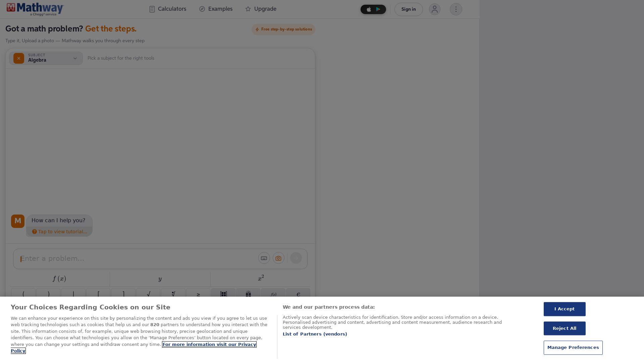This screenshot has width=644, height=362.
Task: Open the camera photo upload icon
Action: pos(278,258)
